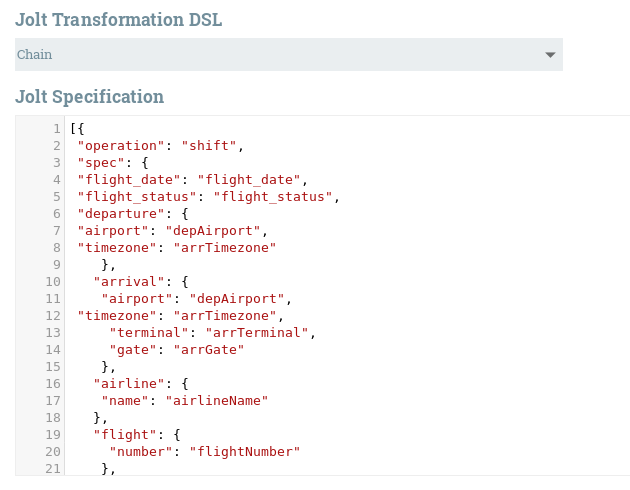The image size is (630, 490).
Task: Click "timezone": "arrTimezone", on line 12
Action: 181,316
